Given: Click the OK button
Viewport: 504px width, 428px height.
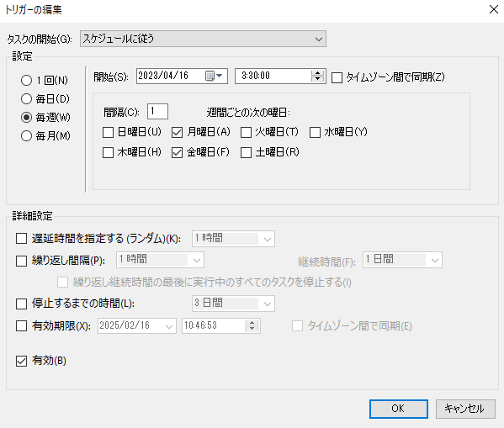Looking at the screenshot, I should pos(399,409).
